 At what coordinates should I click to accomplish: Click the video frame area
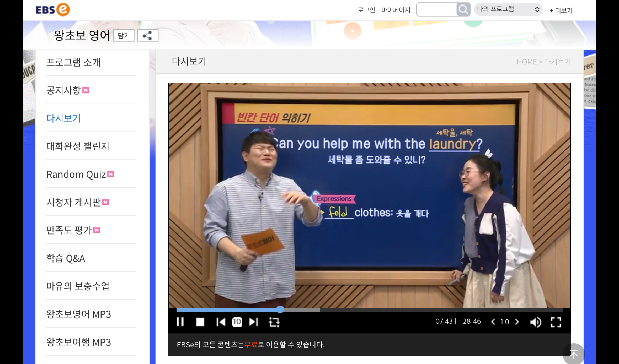(369, 195)
